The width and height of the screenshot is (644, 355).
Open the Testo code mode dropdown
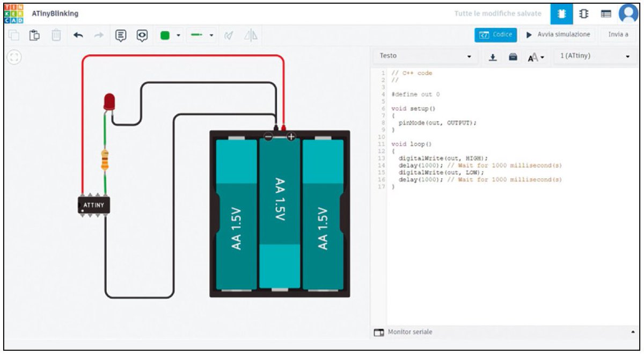tap(426, 56)
